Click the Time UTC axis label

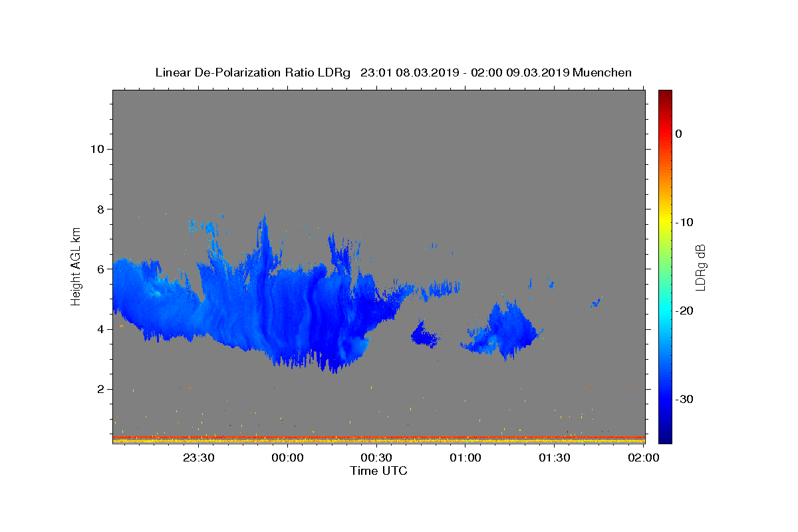click(378, 471)
